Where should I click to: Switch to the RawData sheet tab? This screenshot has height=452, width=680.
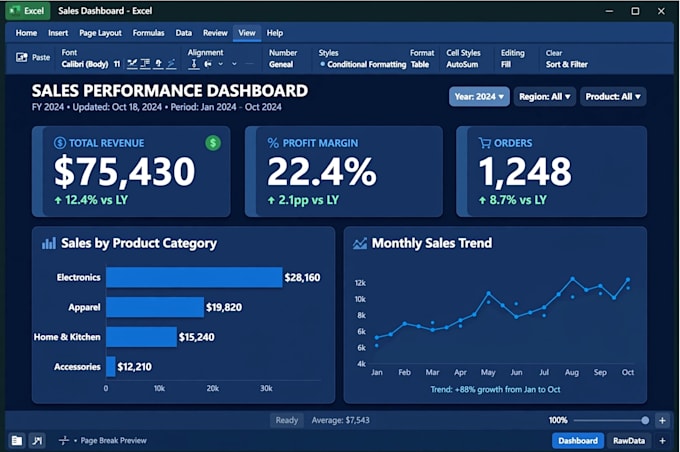pyautogui.click(x=628, y=441)
